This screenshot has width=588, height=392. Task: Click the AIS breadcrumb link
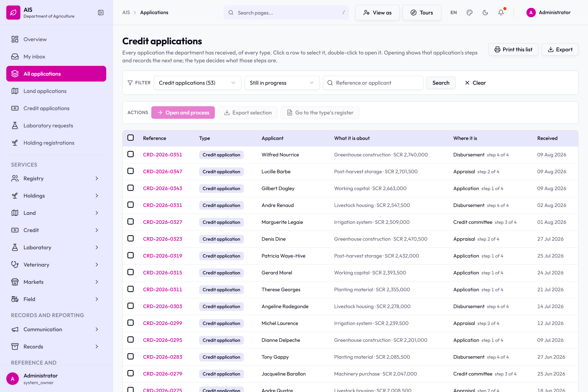(x=126, y=13)
